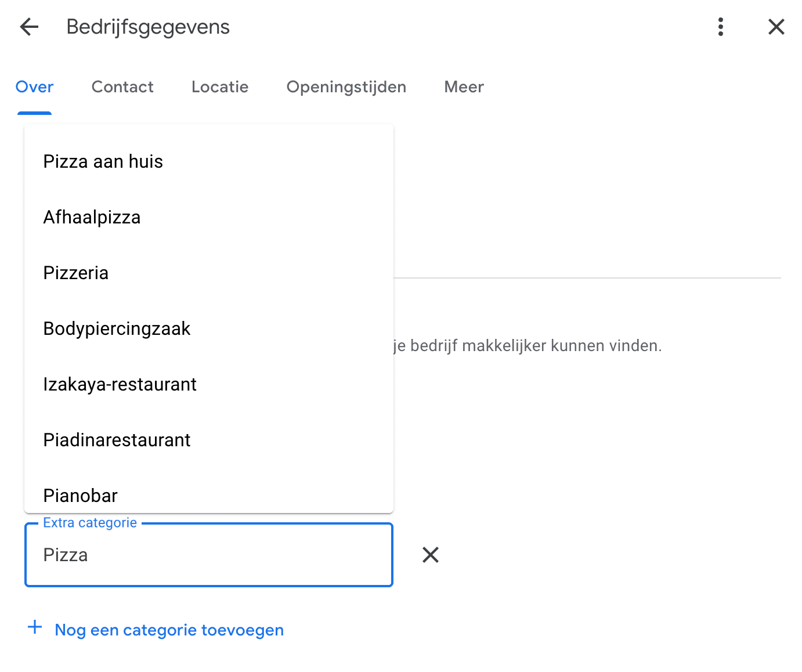Open the Meer tab
Image resolution: width=802 pixels, height=672 pixels.
(464, 87)
